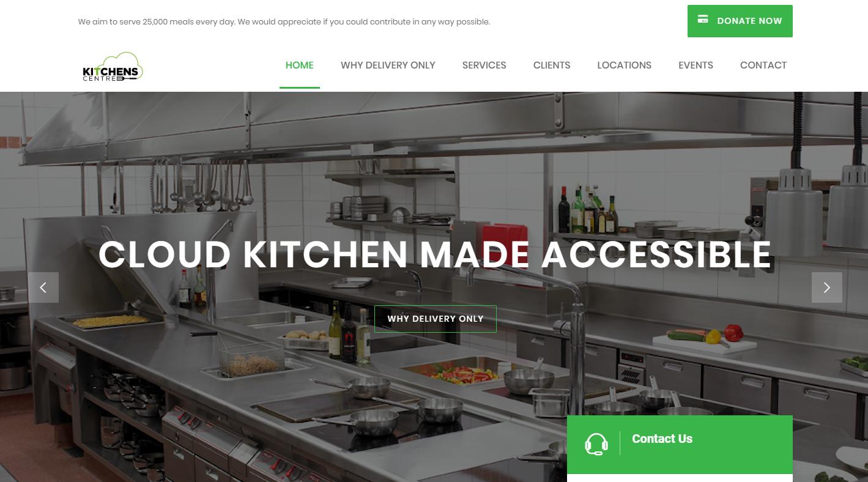Click the Kitchens Centre logo
This screenshot has width=868, height=482.
[x=113, y=67]
